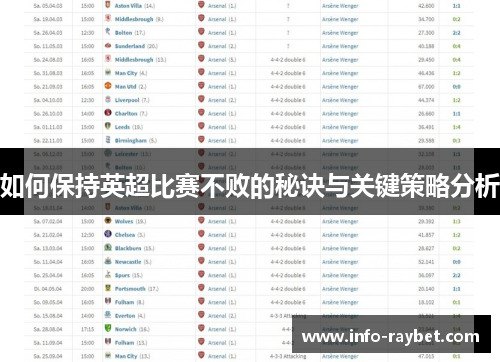
Task: Select the date Sa. 05.04.03
Action: point(48,6)
